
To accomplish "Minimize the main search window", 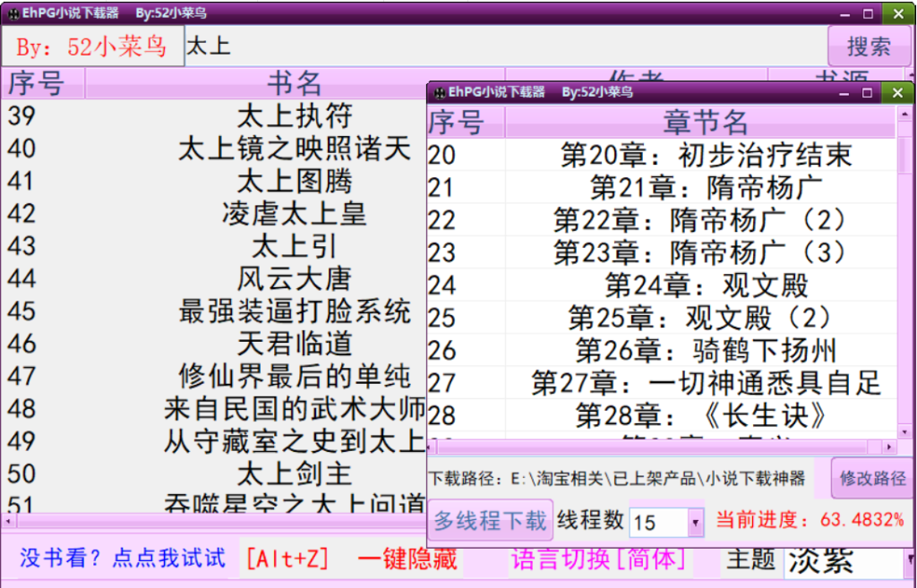I will (x=843, y=13).
